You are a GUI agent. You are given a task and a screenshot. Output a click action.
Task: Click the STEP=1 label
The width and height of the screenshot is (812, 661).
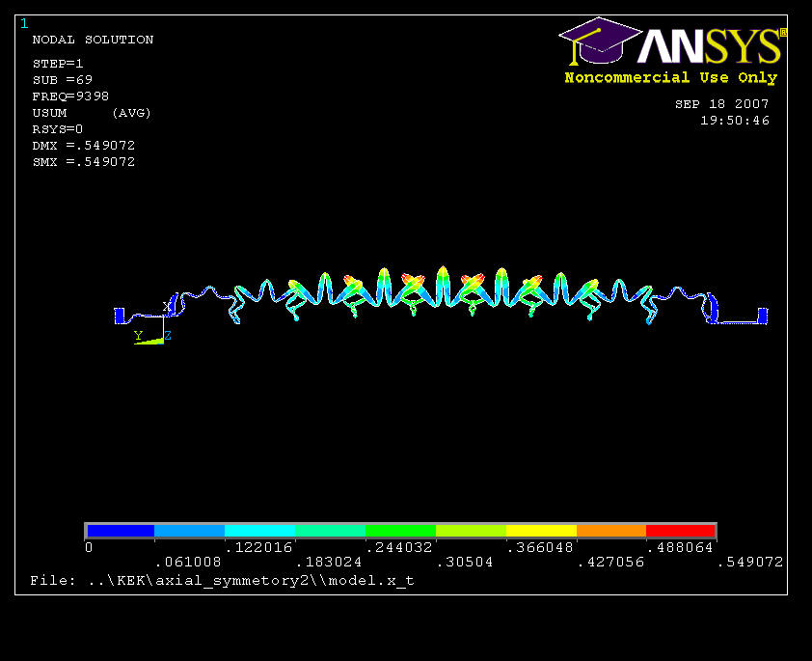click(x=58, y=64)
